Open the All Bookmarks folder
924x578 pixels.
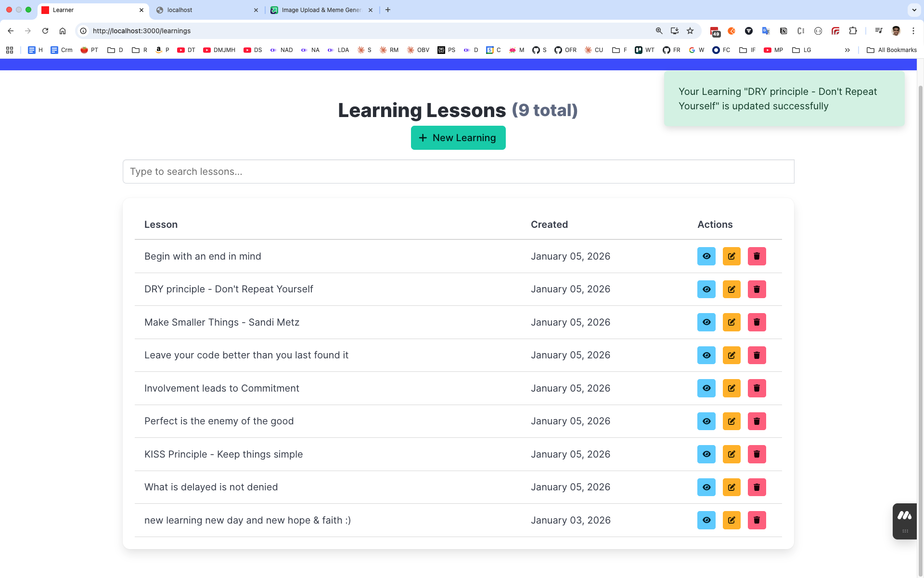(891, 50)
